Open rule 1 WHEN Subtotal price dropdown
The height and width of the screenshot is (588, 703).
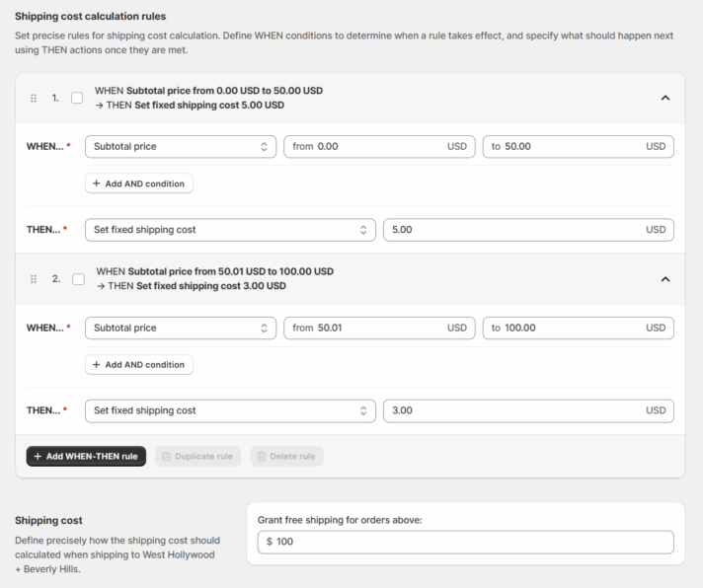tap(181, 147)
